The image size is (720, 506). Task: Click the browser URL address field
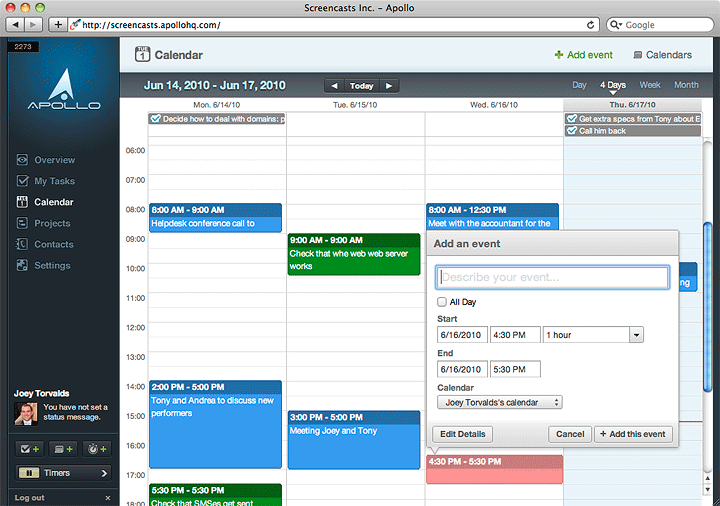[334, 25]
